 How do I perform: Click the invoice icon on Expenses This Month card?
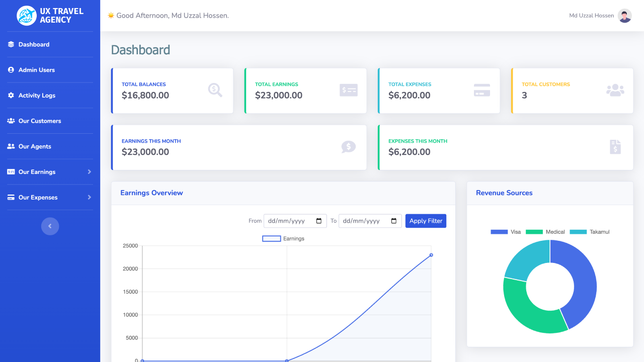pyautogui.click(x=615, y=147)
